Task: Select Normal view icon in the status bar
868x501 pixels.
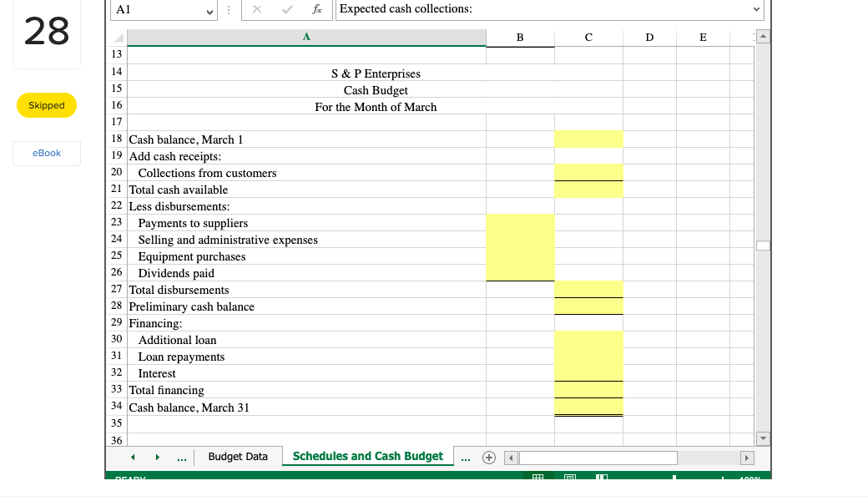Action: (x=537, y=476)
